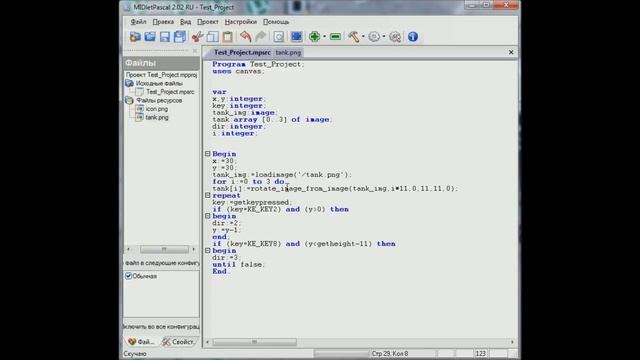
Task: Click the Open Project folder icon
Action: pos(150,37)
